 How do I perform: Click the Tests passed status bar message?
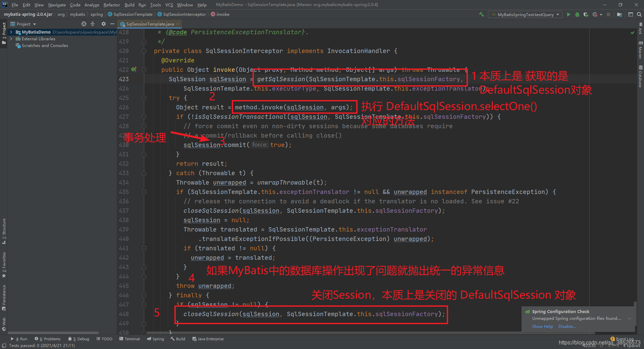tap(42, 346)
